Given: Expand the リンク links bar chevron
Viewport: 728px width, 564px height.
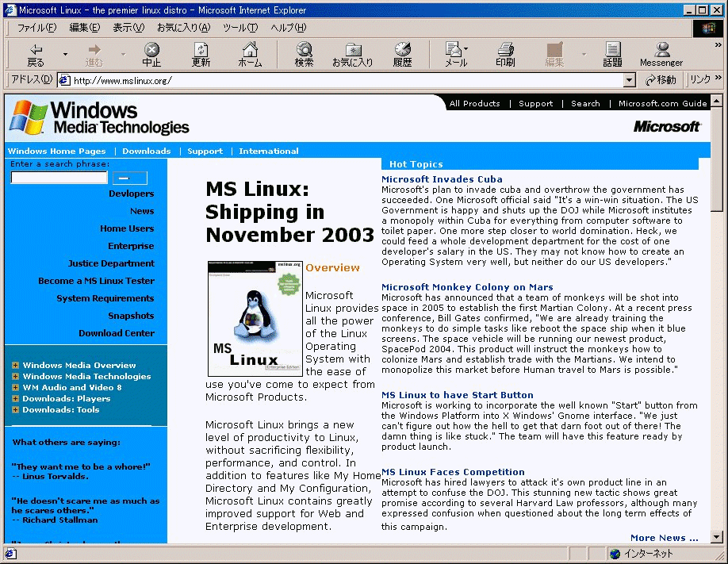Looking at the screenshot, I should 718,77.
